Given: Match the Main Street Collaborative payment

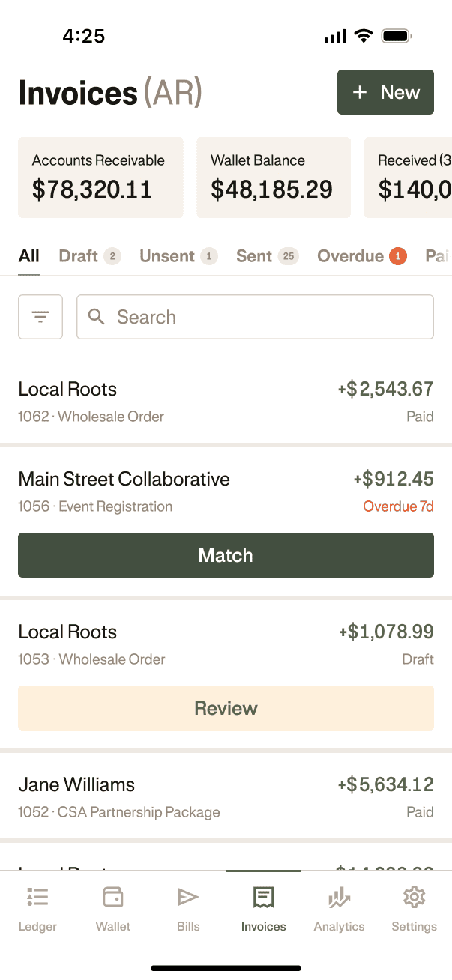Looking at the screenshot, I should [x=226, y=555].
